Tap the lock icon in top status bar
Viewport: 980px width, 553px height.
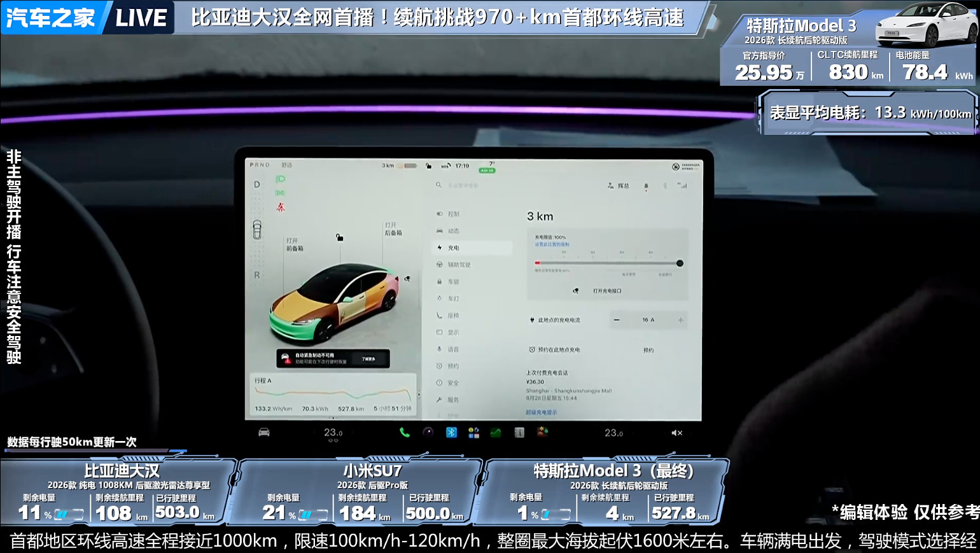point(428,165)
